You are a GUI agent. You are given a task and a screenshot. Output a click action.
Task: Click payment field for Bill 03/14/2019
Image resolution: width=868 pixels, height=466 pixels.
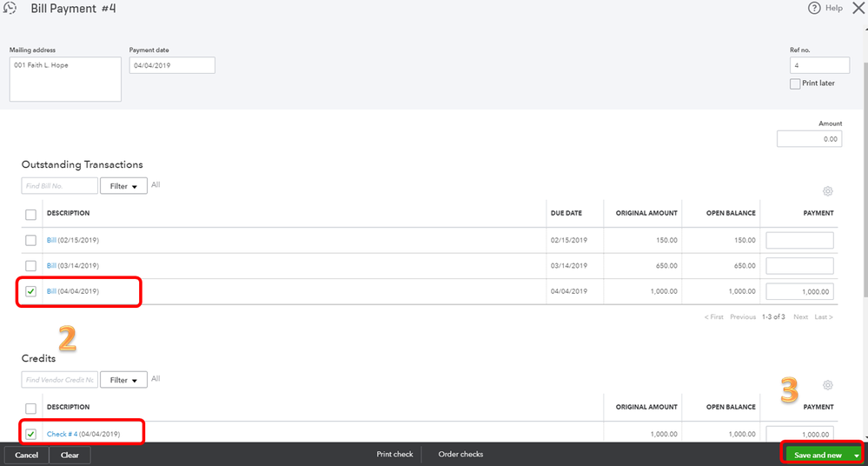pos(799,265)
